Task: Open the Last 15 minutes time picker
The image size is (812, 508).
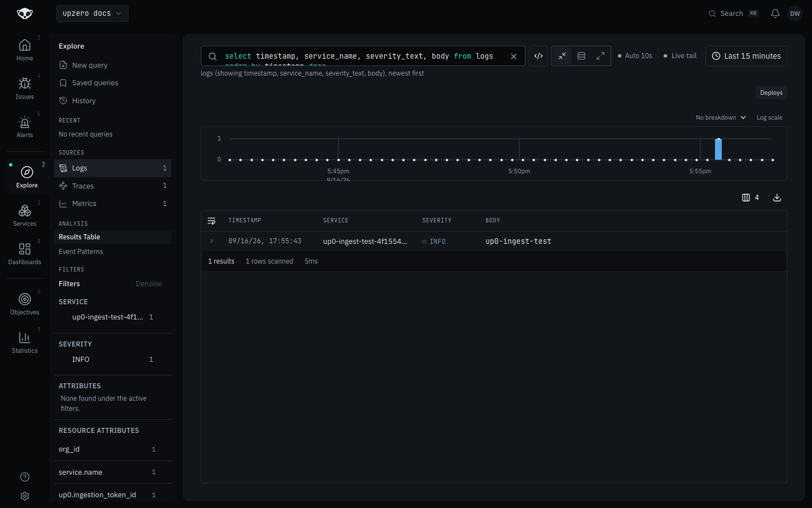Action: coord(746,56)
